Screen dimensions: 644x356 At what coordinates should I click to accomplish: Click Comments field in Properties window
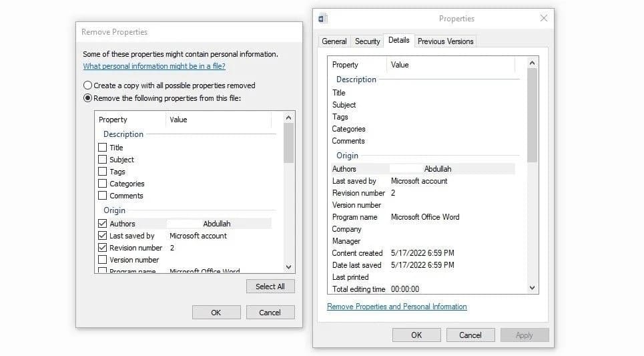click(422, 141)
